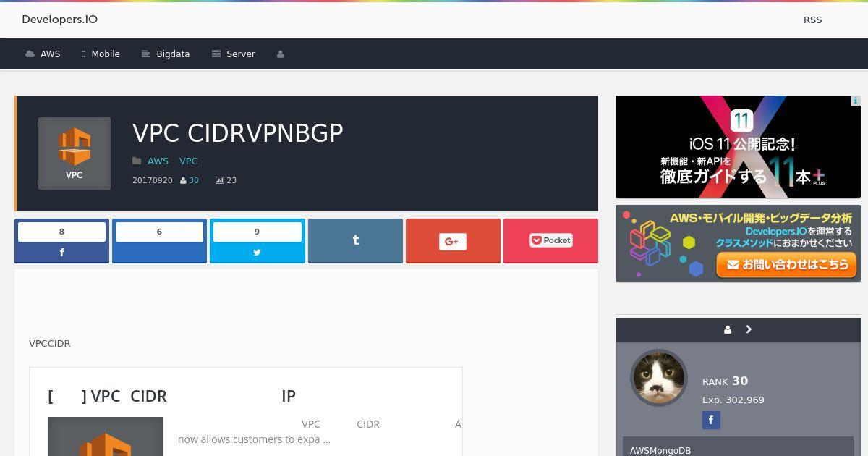Open the Bigdata navigation menu
This screenshot has width=868, height=456.
coord(166,54)
